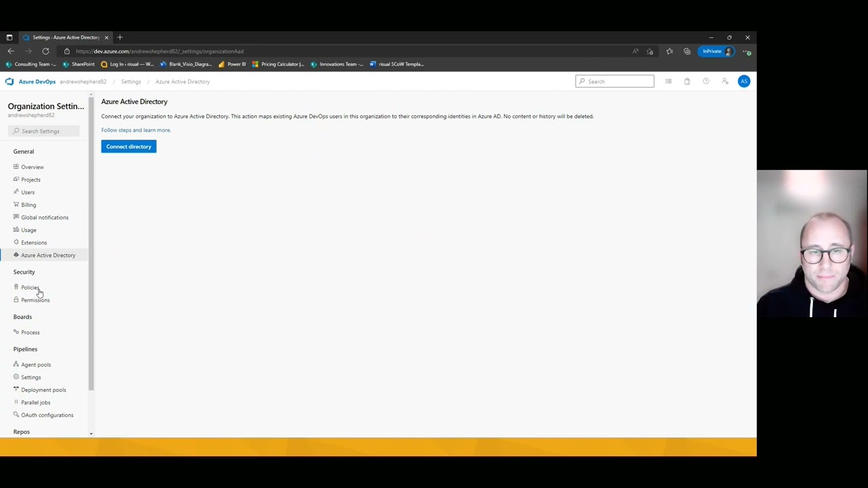868x488 pixels.
Task: Open Parallel jobs page
Action: [x=35, y=403]
